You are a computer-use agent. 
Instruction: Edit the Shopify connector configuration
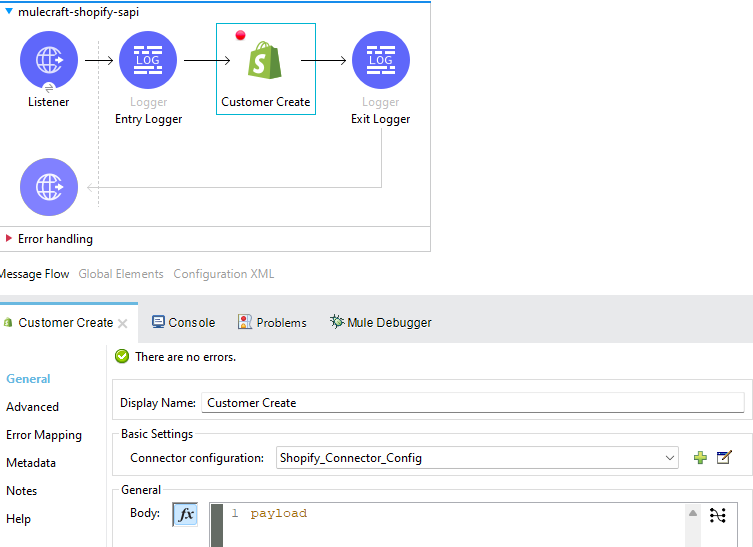click(x=724, y=458)
